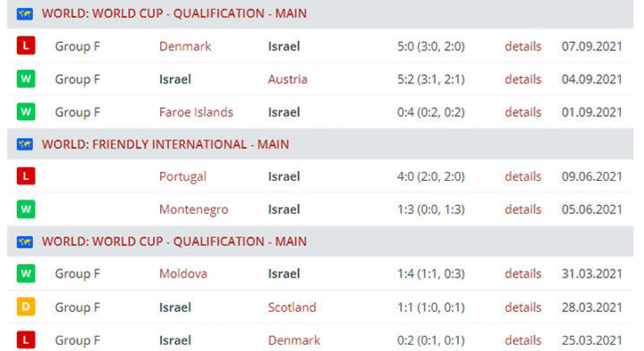Click the world map icon beside Friendly International

tap(25, 144)
